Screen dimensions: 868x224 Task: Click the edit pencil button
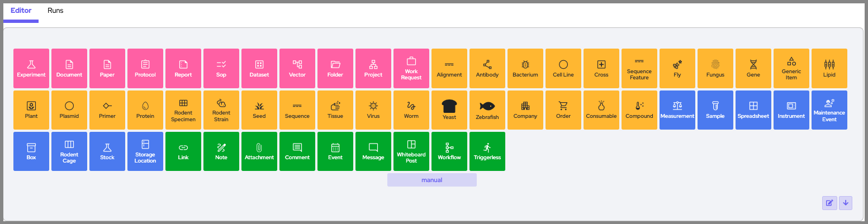tap(829, 203)
